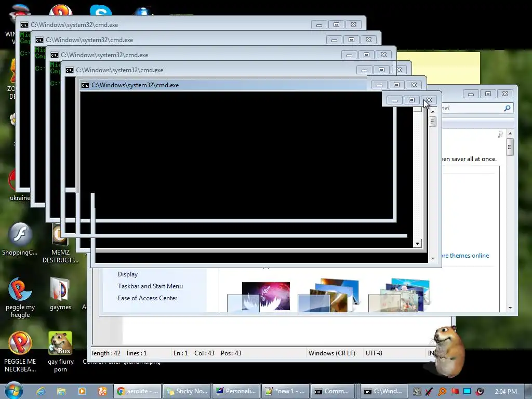Click 'length : 42' in Notepad++ status bar

[106, 353]
